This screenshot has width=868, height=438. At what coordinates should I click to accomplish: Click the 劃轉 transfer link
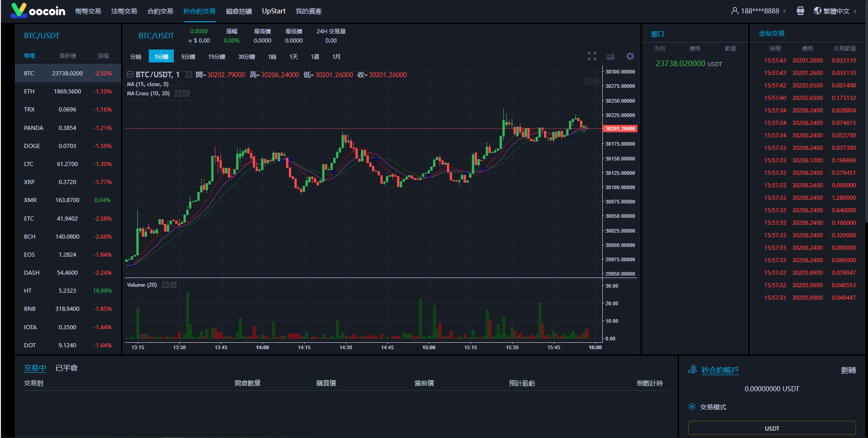pyautogui.click(x=848, y=370)
